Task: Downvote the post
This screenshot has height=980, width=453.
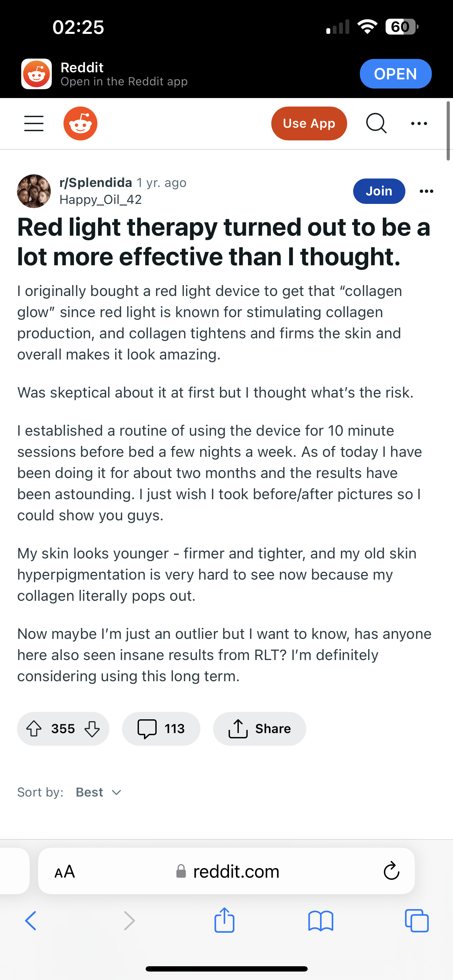Action: click(x=92, y=728)
